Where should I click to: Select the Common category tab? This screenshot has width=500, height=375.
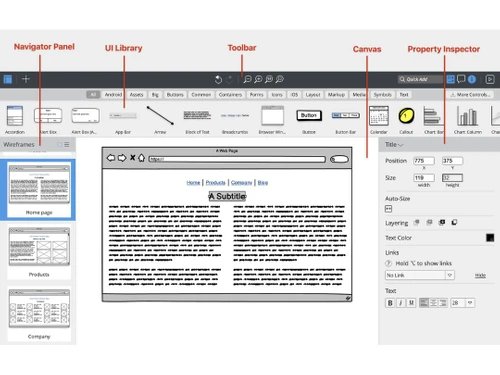pyautogui.click(x=201, y=95)
